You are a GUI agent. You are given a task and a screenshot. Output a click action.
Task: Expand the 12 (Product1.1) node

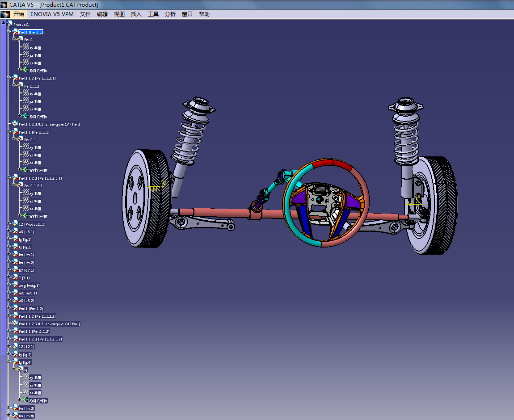[9, 223]
